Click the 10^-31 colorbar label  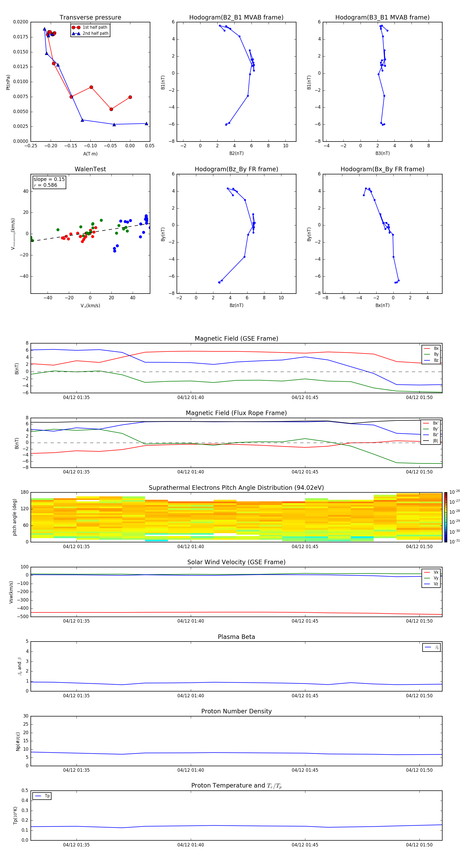pyautogui.click(x=455, y=542)
